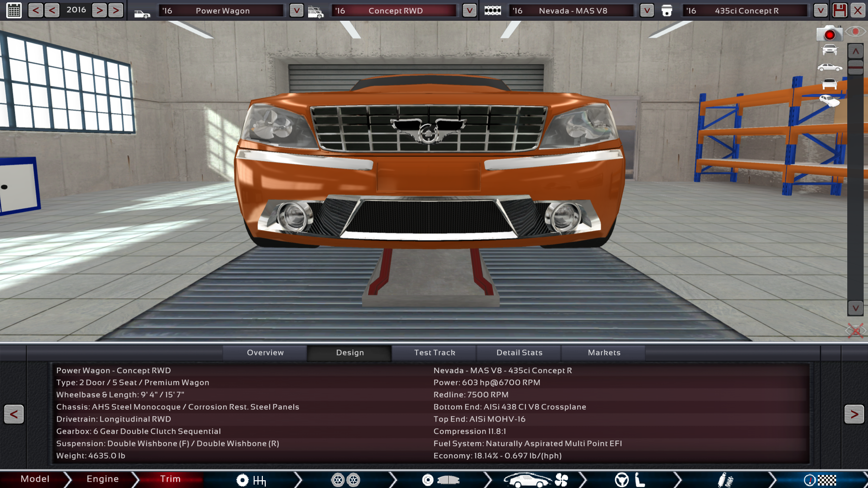The height and width of the screenshot is (488, 868).
Task: Open the wheels and tires step
Action: tap(346, 480)
